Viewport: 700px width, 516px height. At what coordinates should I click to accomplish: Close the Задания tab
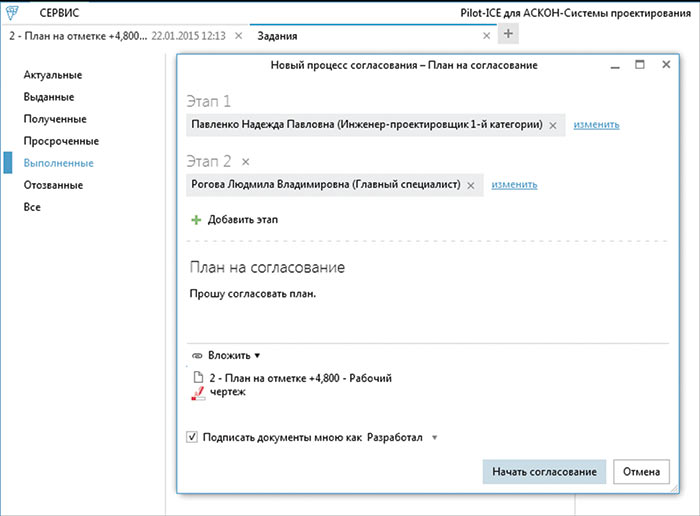487,36
